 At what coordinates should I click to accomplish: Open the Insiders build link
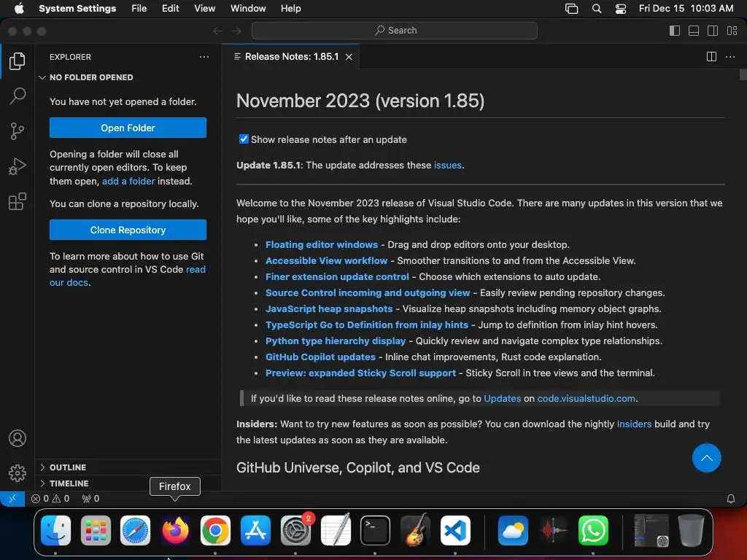point(634,424)
